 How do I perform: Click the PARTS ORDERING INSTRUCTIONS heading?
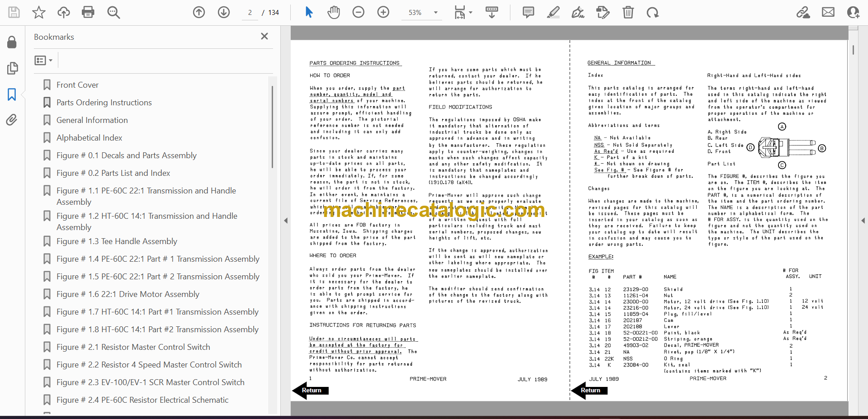click(x=355, y=63)
